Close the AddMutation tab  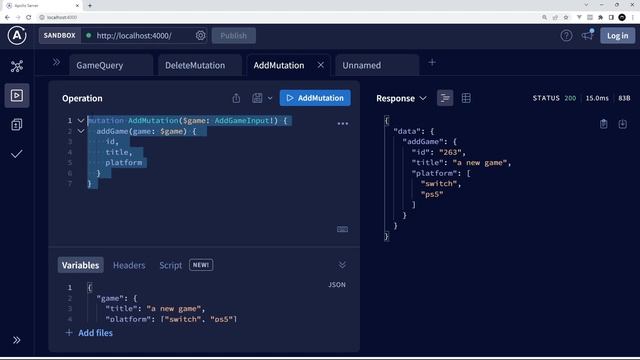[x=321, y=65]
